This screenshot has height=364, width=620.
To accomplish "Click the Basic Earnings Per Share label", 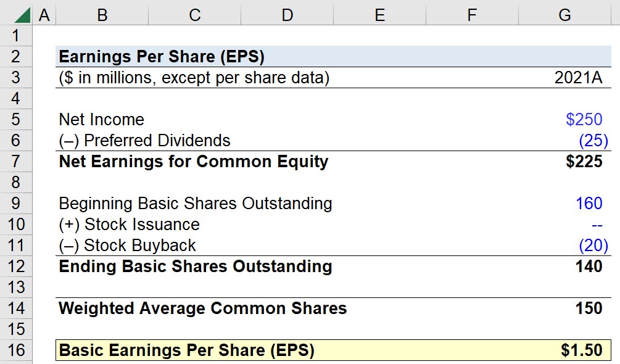I will pyautogui.click(x=187, y=350).
